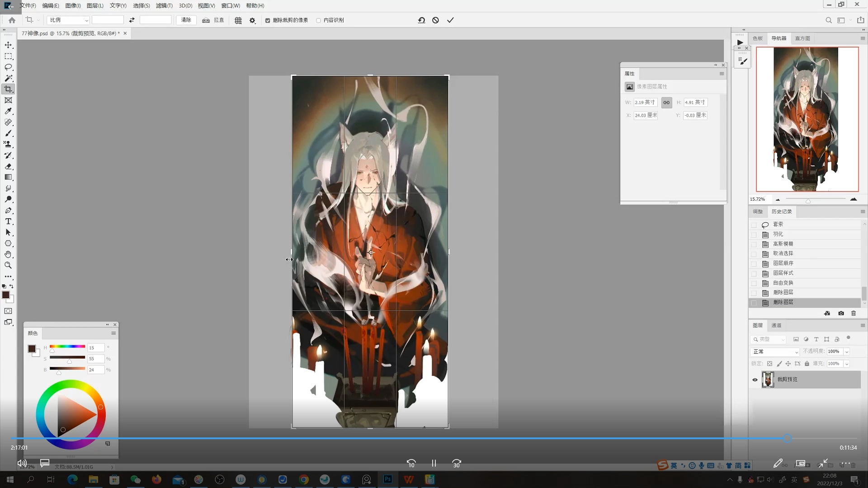
Task: Select the Lasso tool
Action: point(8,67)
